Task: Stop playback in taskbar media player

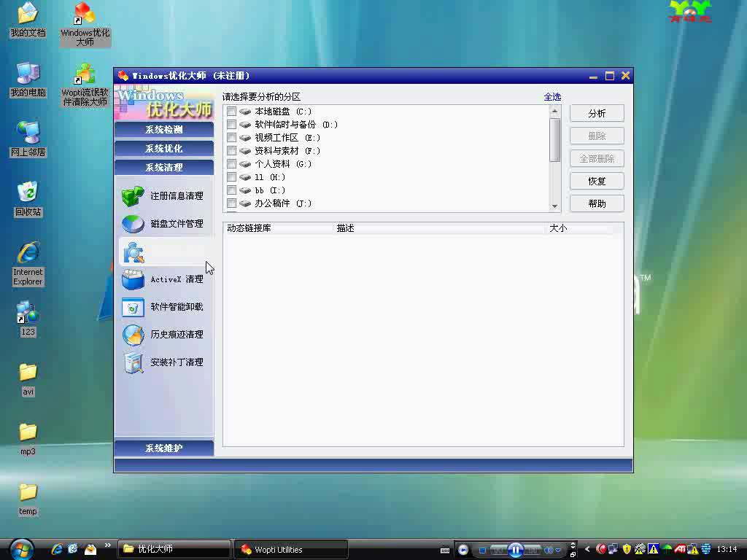Action: coord(482,550)
